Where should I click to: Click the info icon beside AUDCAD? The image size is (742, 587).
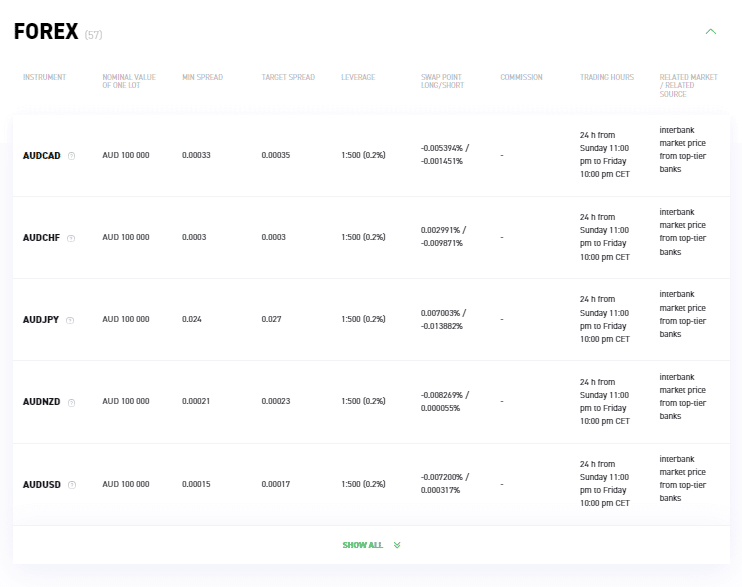(x=71, y=156)
